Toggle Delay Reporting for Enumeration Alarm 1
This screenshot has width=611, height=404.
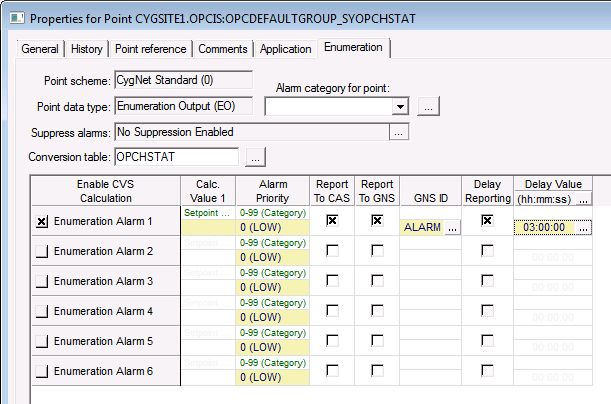pos(487,221)
